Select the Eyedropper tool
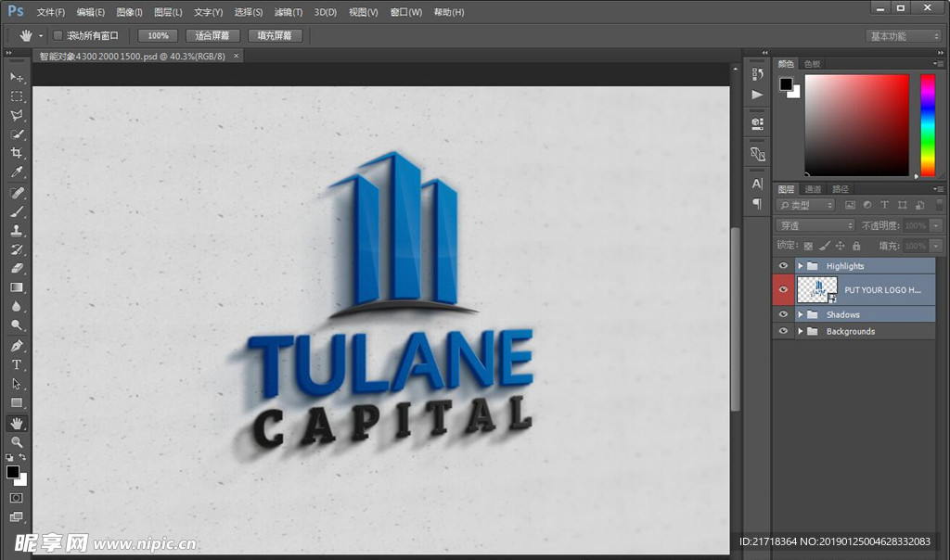950x560 pixels. pyautogui.click(x=17, y=172)
